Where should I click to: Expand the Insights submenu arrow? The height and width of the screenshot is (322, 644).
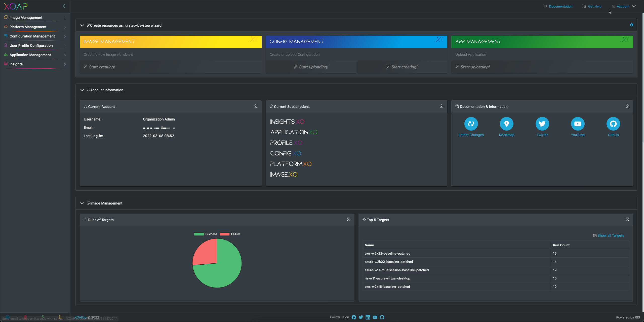pos(65,64)
